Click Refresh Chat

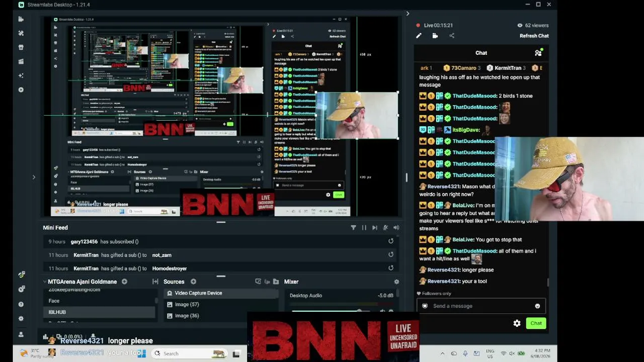coord(534,36)
